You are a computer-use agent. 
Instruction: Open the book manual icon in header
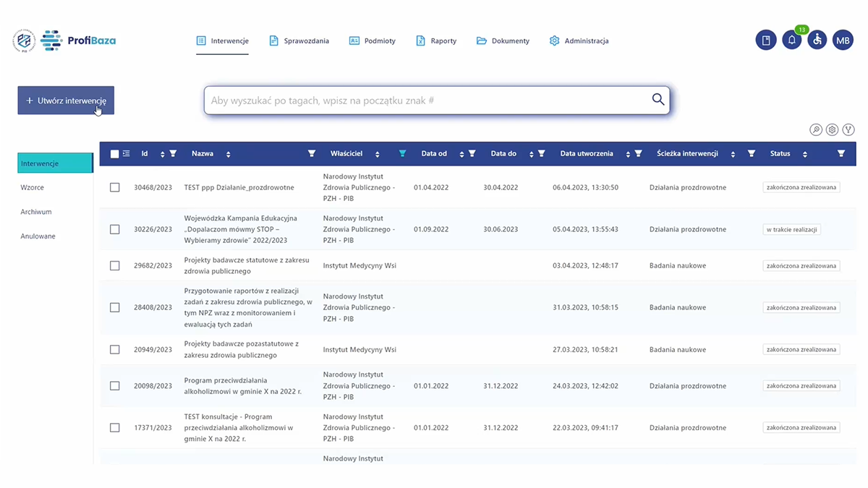click(x=766, y=40)
